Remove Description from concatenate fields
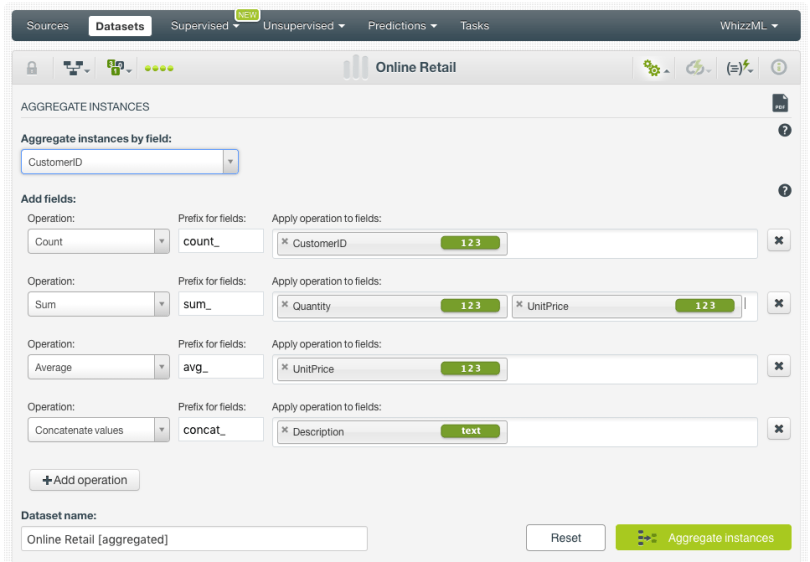 point(285,431)
